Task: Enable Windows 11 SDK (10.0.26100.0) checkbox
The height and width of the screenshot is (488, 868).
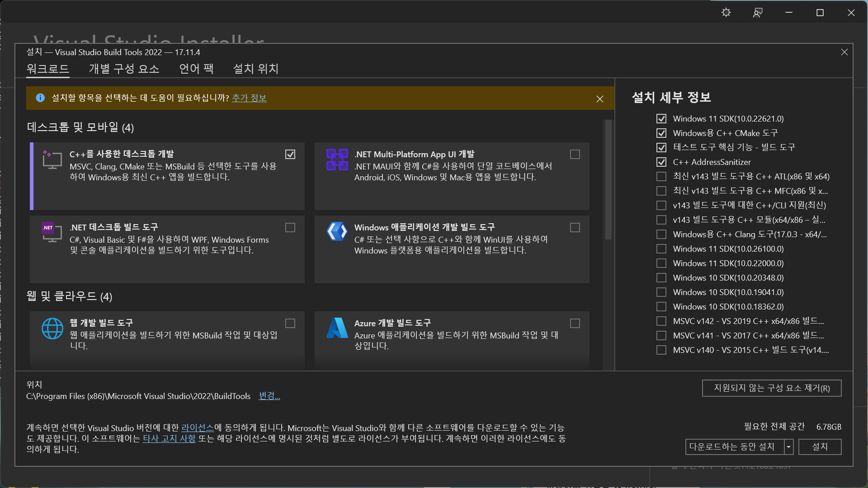Action: (x=661, y=249)
